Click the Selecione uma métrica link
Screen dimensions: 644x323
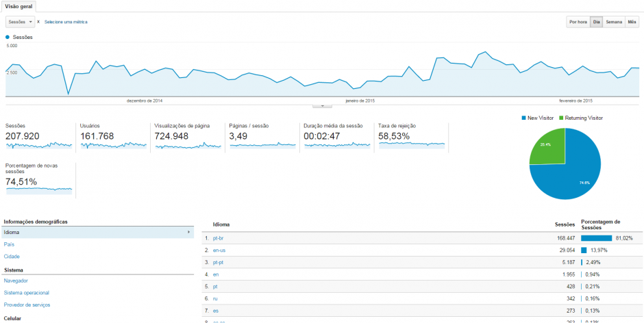(66, 22)
